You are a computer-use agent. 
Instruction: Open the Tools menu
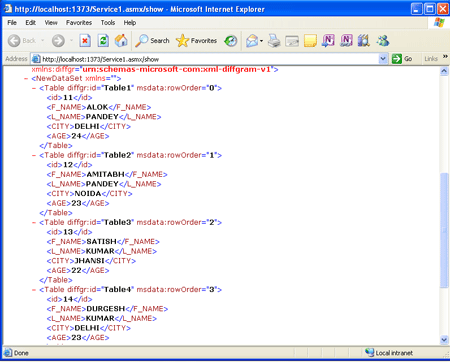[108, 23]
